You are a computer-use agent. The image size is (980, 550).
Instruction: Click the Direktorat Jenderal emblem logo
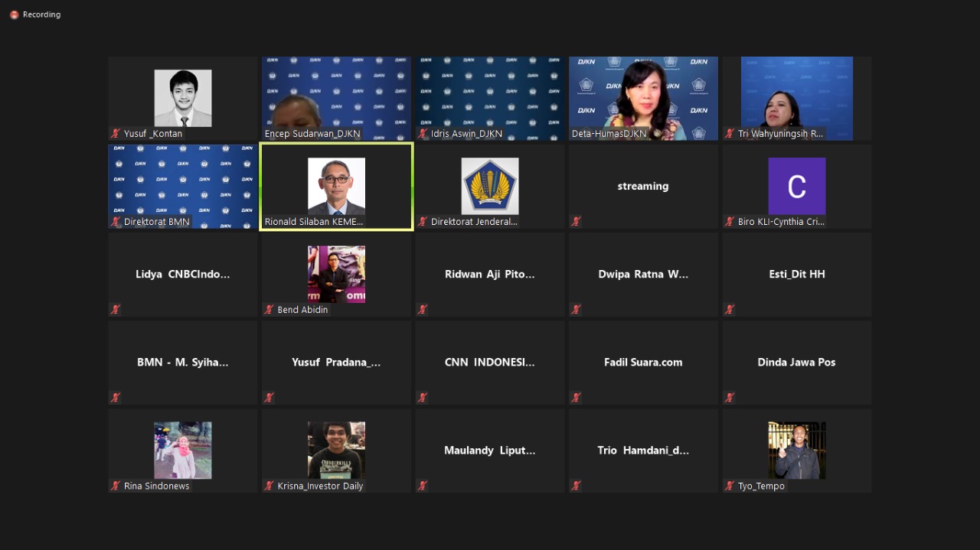[x=490, y=186]
